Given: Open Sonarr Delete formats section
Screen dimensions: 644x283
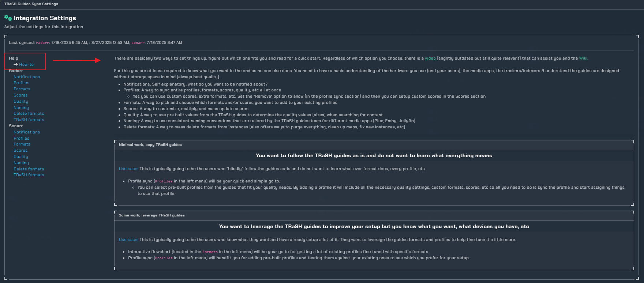Looking at the screenshot, I should (x=29, y=169).
